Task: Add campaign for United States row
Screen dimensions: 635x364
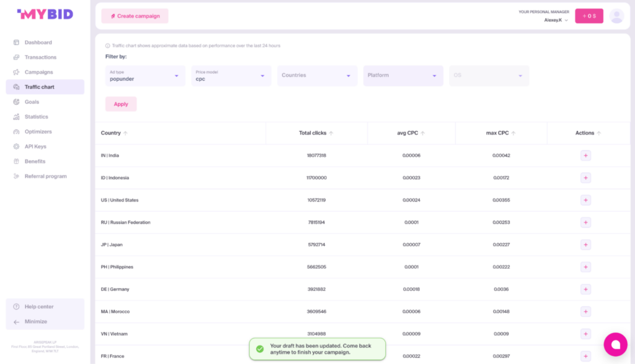Action: (x=585, y=200)
